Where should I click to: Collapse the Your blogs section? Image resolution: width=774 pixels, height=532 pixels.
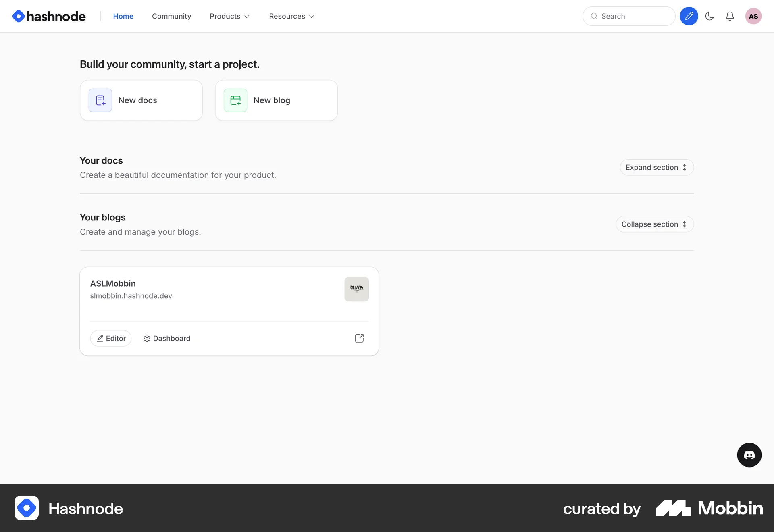654,224
